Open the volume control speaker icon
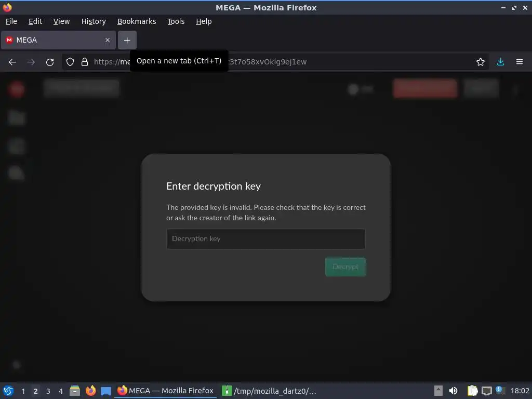The image size is (532, 399). pos(453,391)
